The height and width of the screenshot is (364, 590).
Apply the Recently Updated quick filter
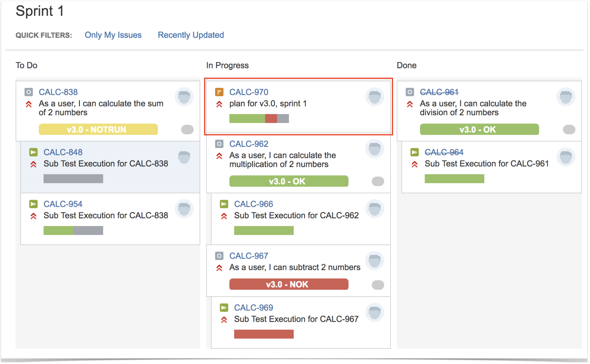[x=191, y=35]
